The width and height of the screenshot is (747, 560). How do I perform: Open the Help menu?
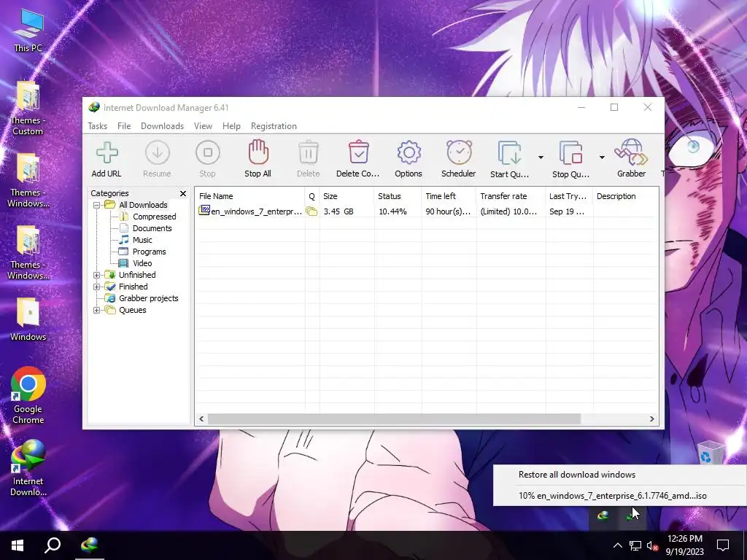(x=231, y=126)
